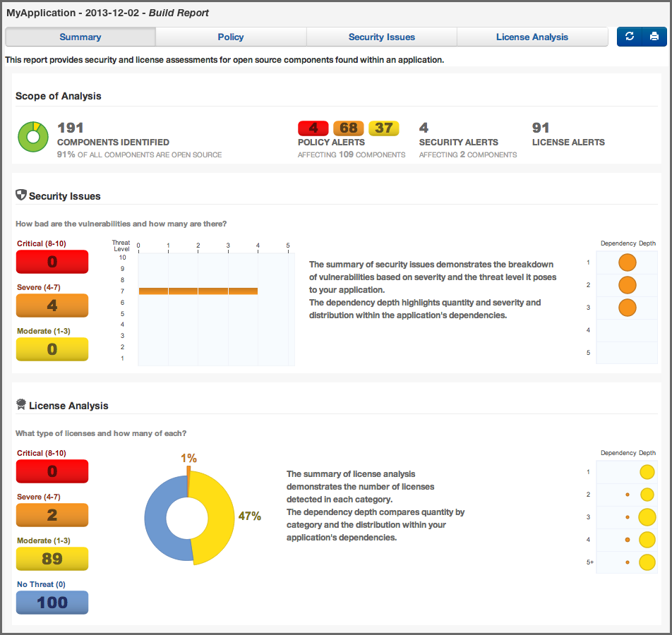672x635 pixels.
Task: Click the blue No Threat (0) badge
Action: coord(52,603)
